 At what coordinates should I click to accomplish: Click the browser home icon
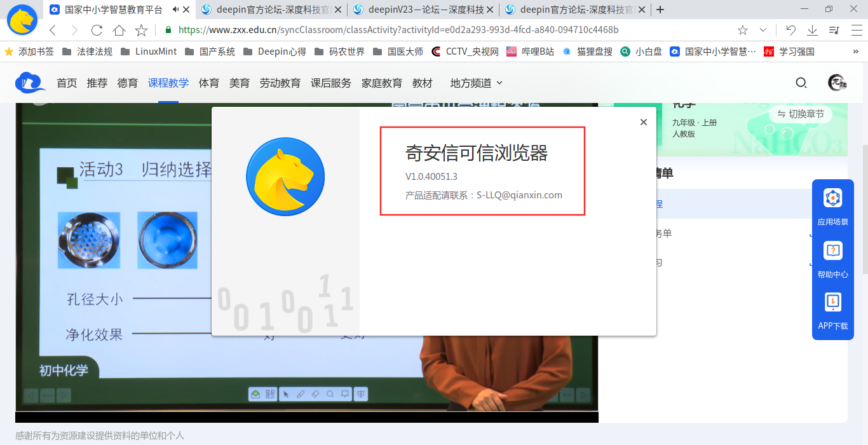pos(118,29)
